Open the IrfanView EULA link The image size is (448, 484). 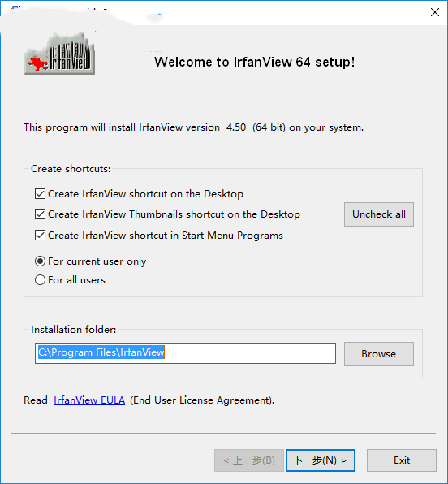[89, 400]
